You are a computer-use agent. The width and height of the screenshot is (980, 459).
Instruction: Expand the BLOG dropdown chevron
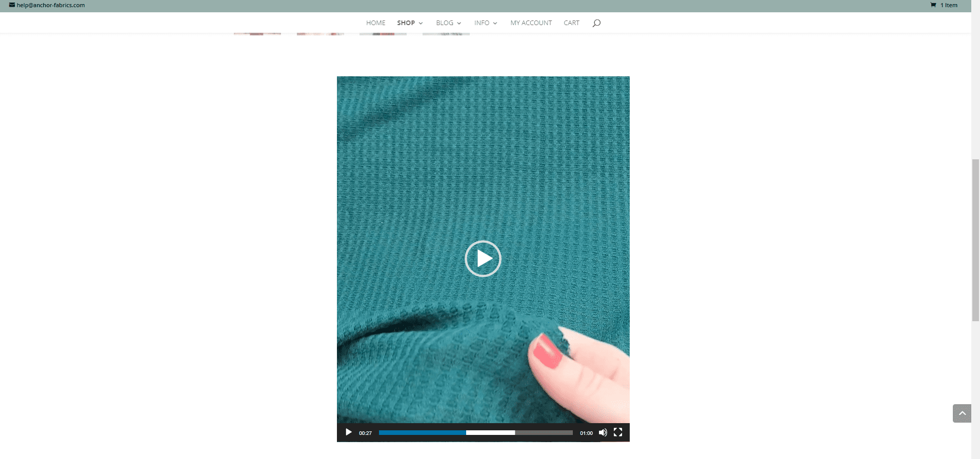tap(459, 24)
